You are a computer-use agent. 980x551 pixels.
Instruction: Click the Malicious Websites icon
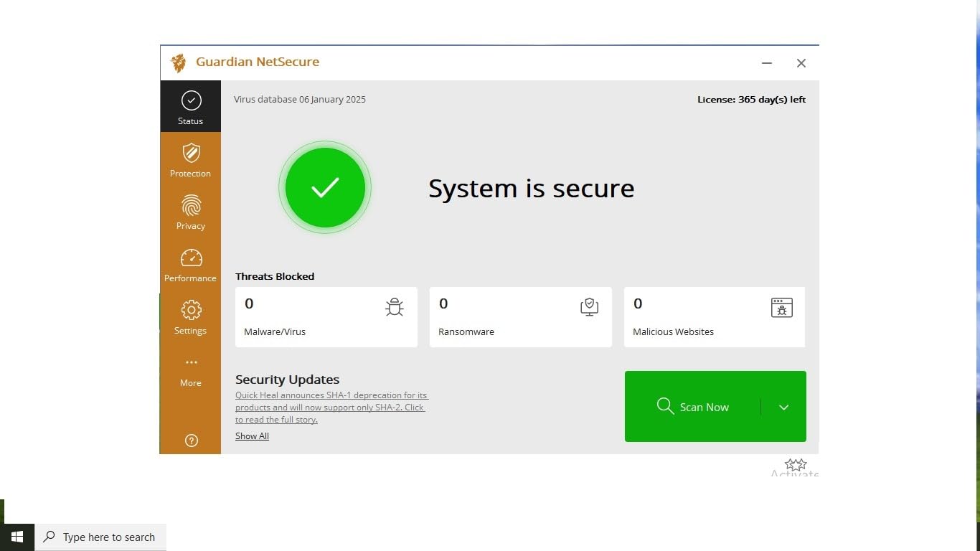(781, 307)
